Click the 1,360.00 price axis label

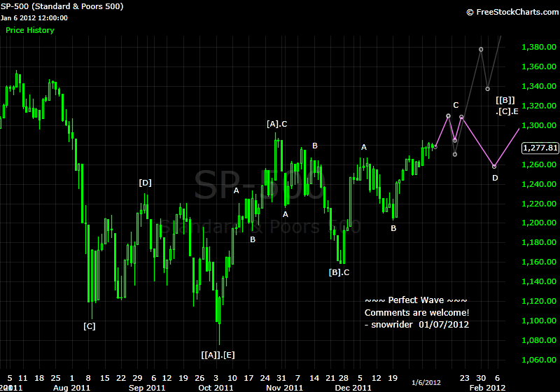[x=539, y=66]
